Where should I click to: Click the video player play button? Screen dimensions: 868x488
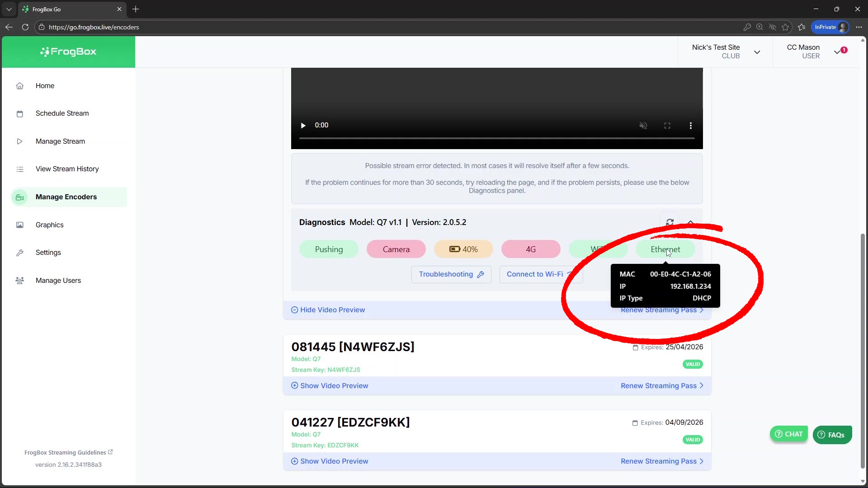coord(303,125)
